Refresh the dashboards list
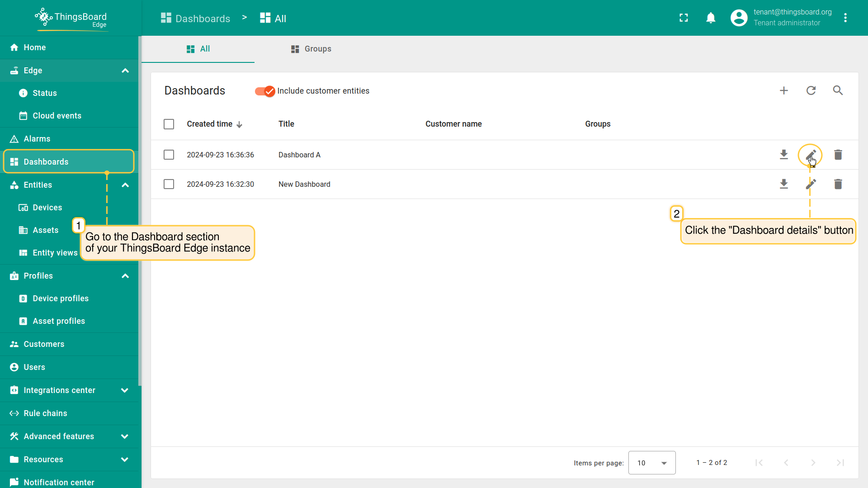The height and width of the screenshot is (488, 868). (x=811, y=90)
